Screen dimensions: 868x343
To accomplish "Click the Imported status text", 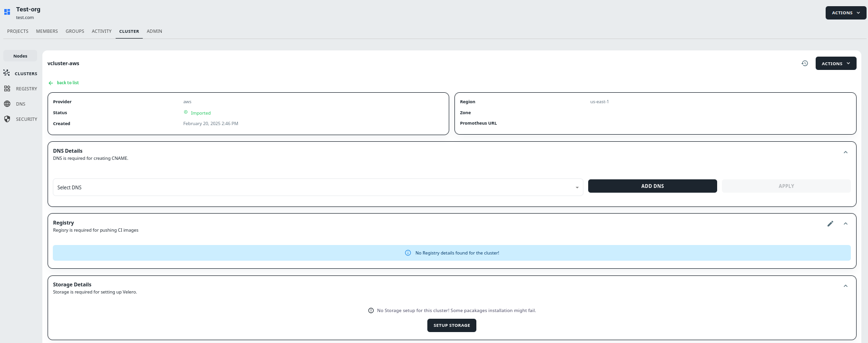I will (x=201, y=113).
